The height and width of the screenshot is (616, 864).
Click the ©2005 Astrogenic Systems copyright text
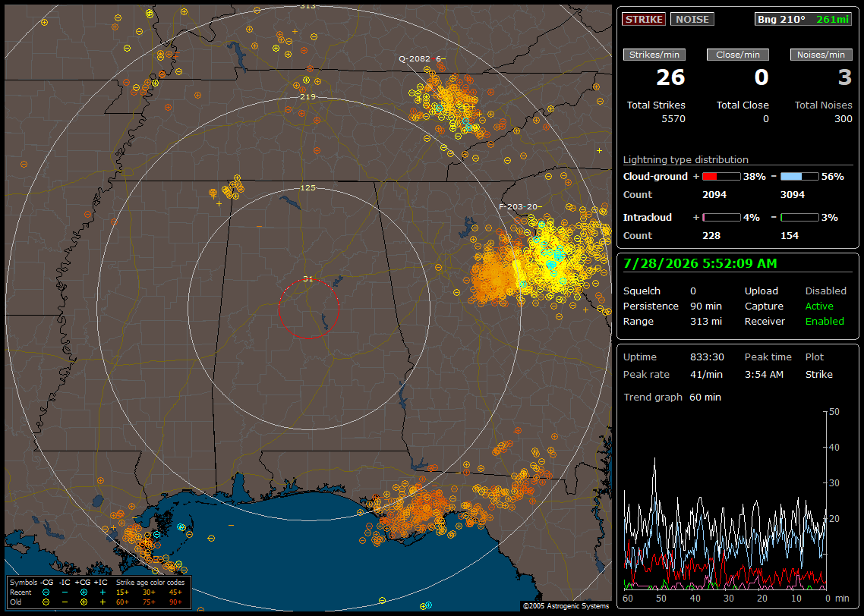566,605
